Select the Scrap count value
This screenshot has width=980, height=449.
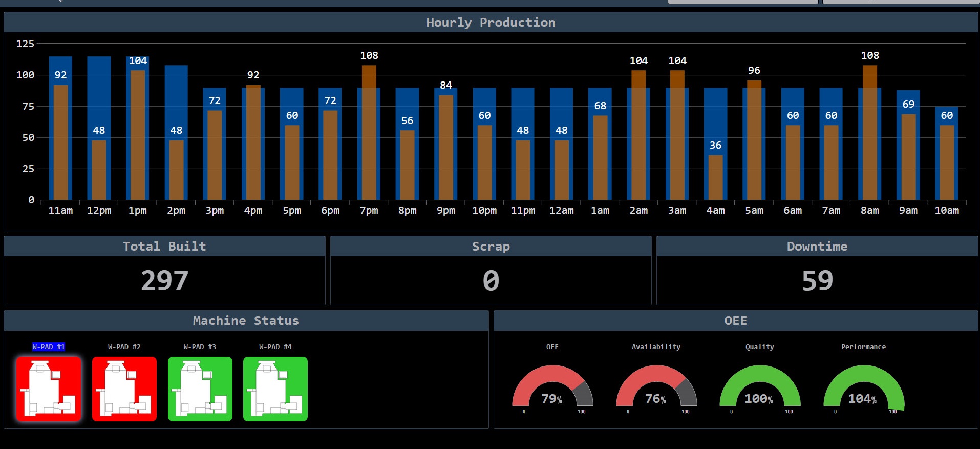[x=491, y=280]
